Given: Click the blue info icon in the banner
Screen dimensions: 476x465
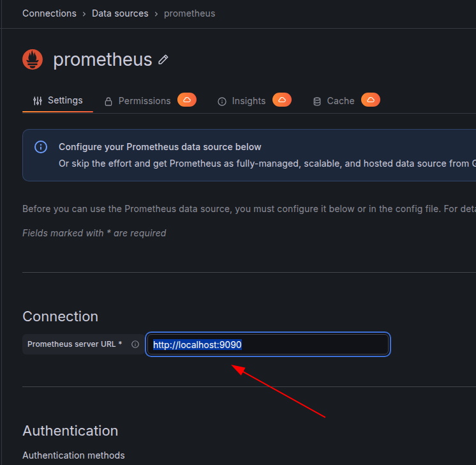Looking at the screenshot, I should (41, 147).
